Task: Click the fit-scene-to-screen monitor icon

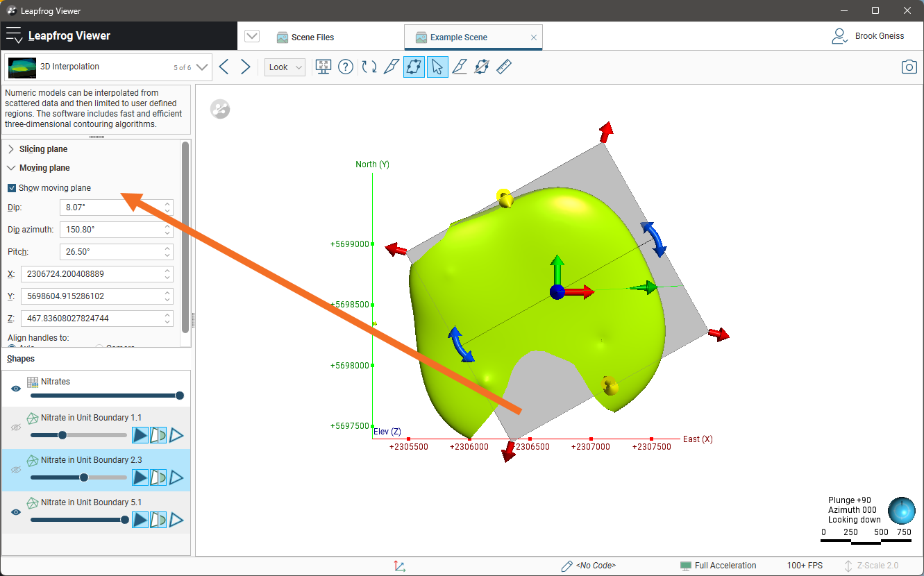Action: (323, 67)
